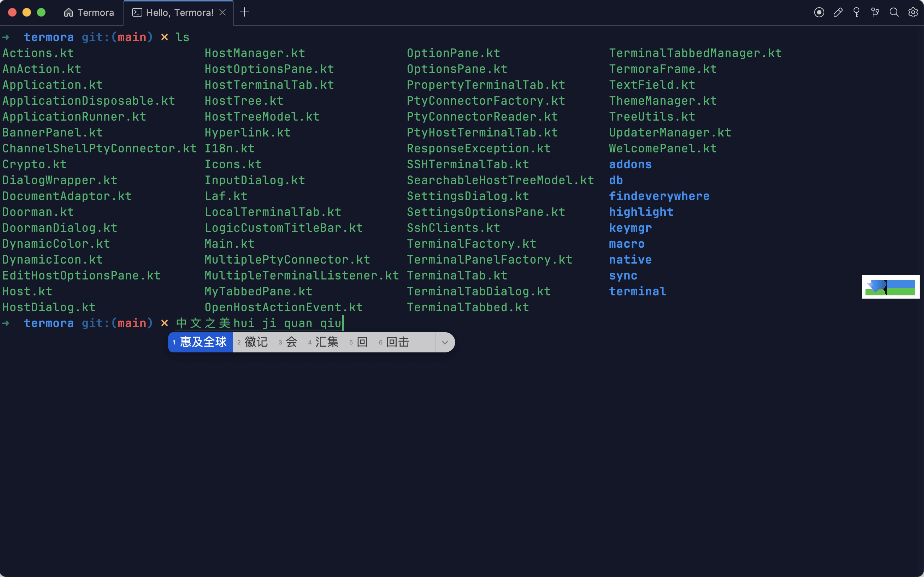The height and width of the screenshot is (577, 924).
Task: Click the ls command text in first prompt
Action: pos(182,38)
